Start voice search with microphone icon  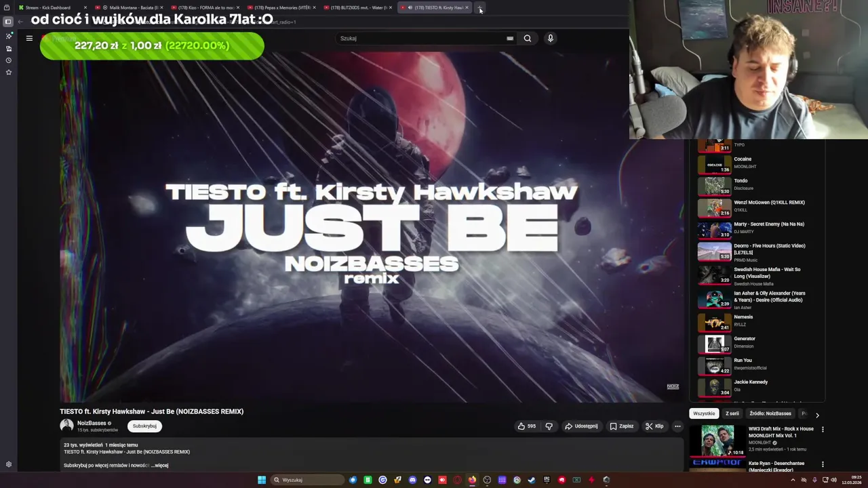pos(551,38)
